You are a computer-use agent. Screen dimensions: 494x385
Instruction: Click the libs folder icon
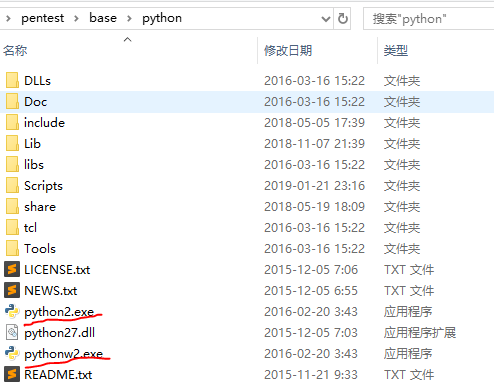12,165
